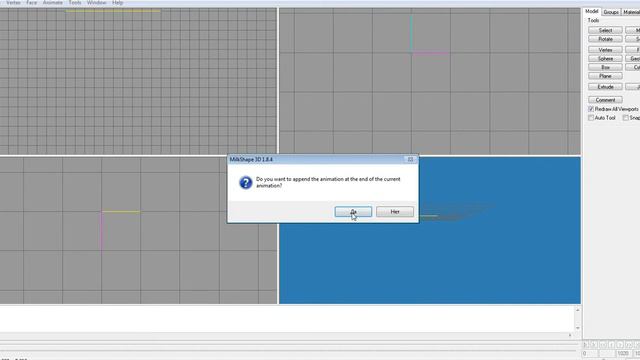Choose the Geosphere primitive button
This screenshot has width=640, height=360.
(x=633, y=59)
